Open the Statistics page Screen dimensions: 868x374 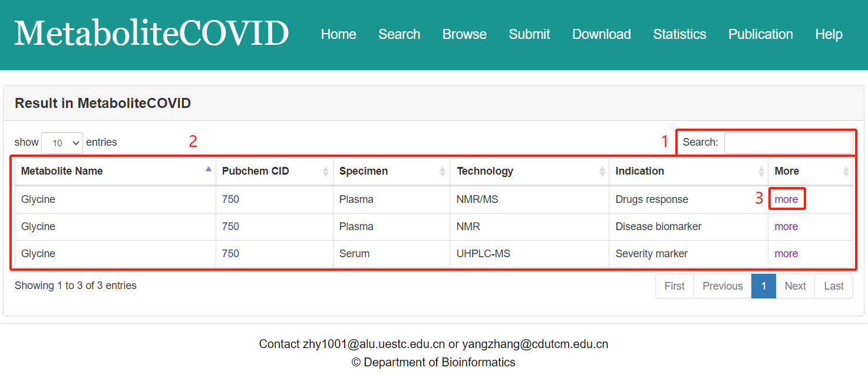point(679,34)
